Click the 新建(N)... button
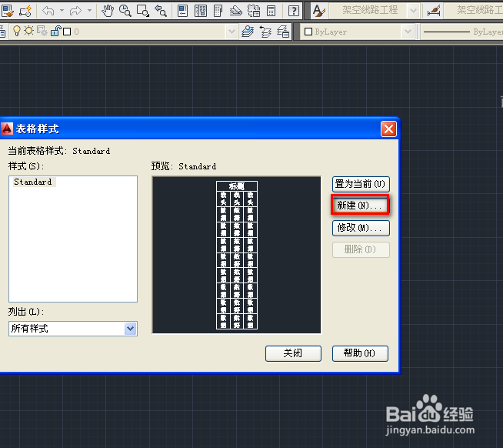This screenshot has height=448, width=503. pyautogui.click(x=360, y=205)
